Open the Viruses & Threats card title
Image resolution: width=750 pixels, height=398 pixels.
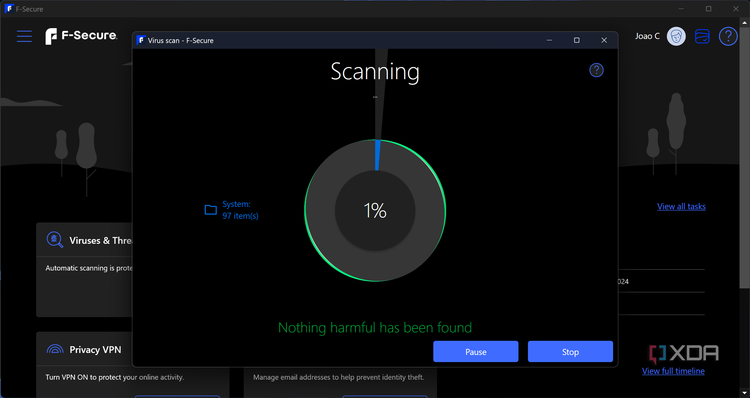coord(100,241)
